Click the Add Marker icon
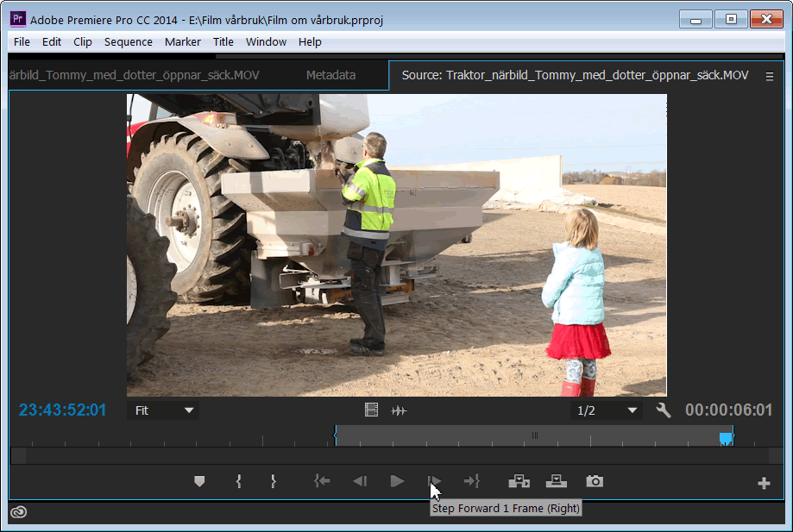The image size is (793, 532). (199, 482)
